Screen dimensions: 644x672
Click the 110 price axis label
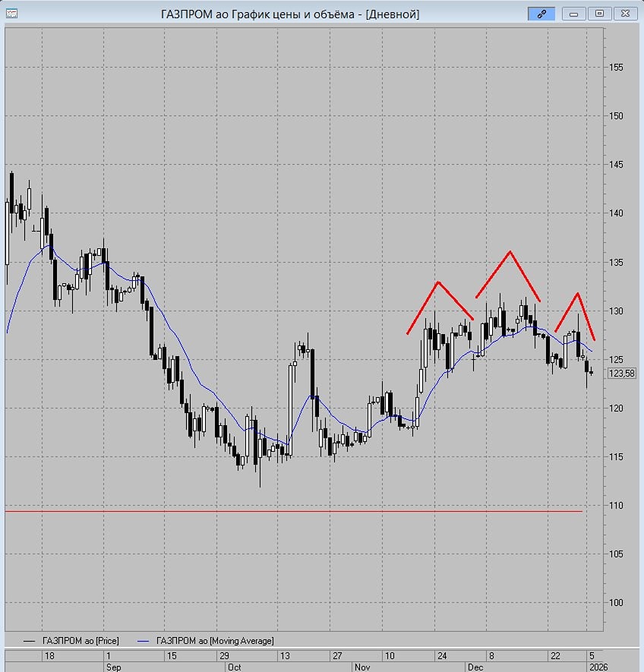[x=616, y=506]
